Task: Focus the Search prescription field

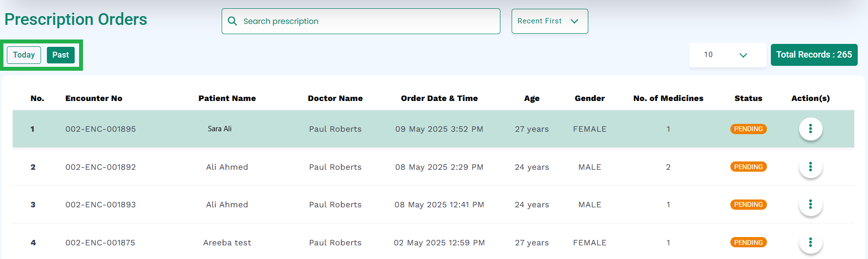Action: pos(361,21)
